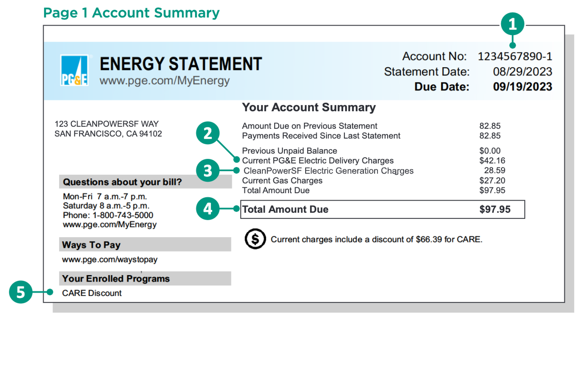
Task: Select the Previous Unpaid Balance row
Action: tap(290, 151)
